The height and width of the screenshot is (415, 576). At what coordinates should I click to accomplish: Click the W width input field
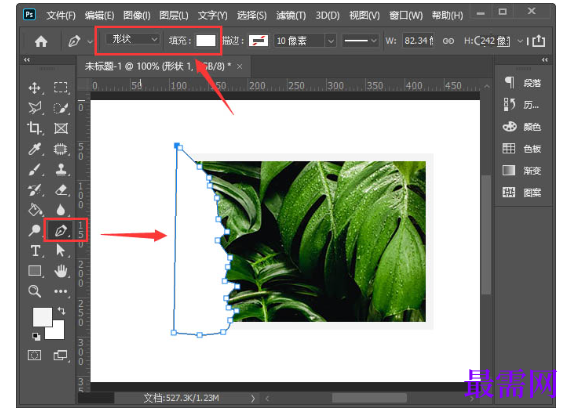418,40
